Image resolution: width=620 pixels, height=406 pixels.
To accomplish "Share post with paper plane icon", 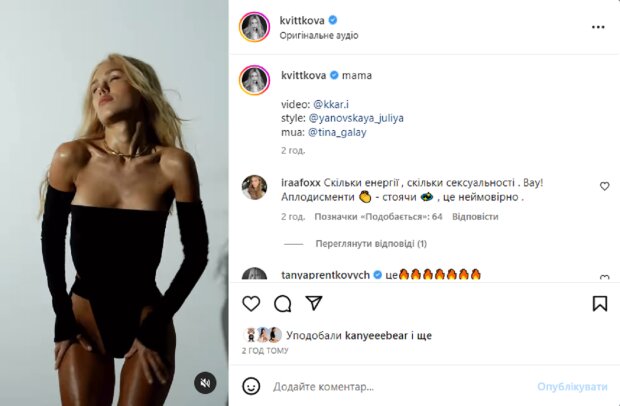I will 313,303.
